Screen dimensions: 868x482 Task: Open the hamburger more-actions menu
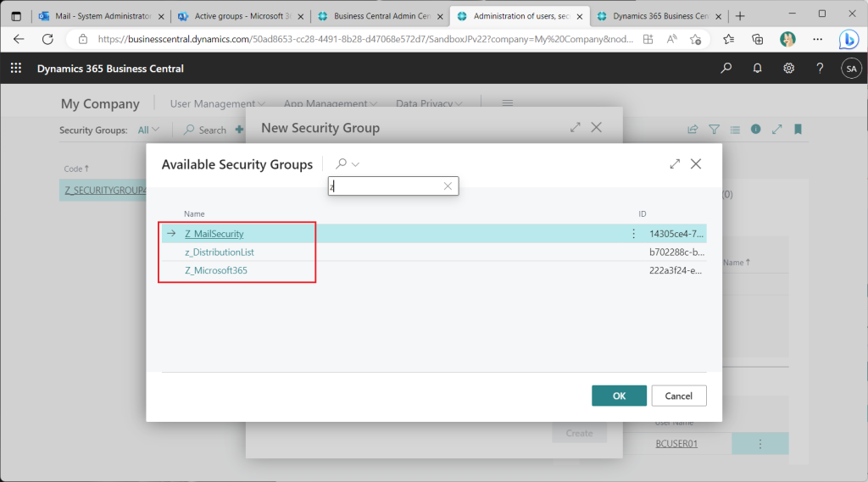point(507,103)
